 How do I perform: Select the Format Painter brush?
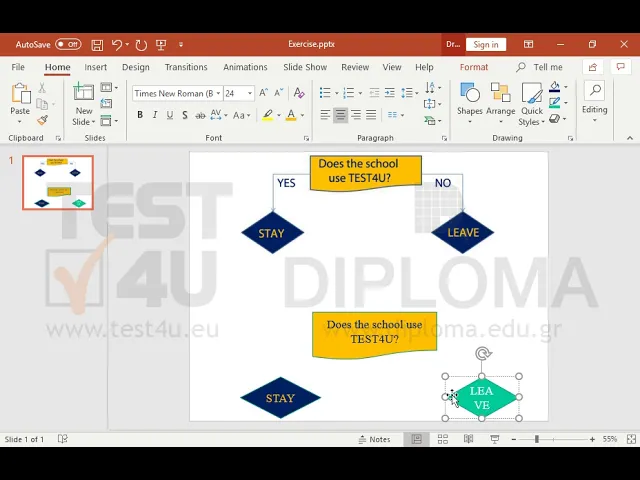coord(42,120)
